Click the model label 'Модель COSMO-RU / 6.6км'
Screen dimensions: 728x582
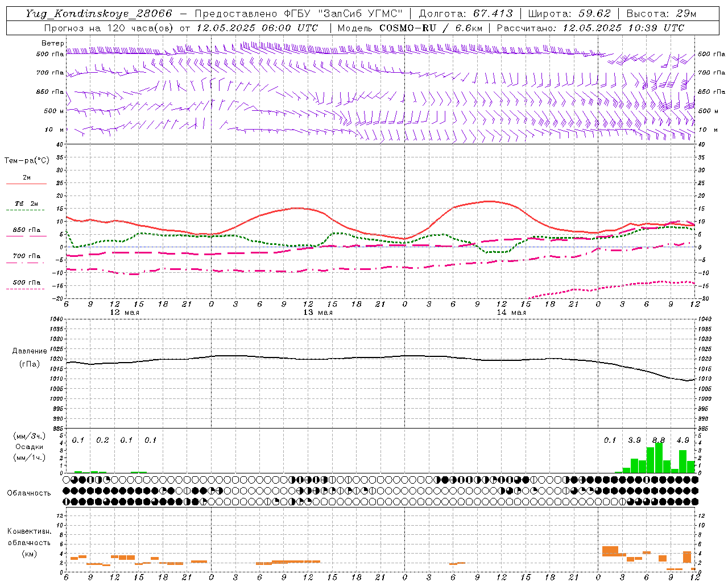tap(410, 28)
